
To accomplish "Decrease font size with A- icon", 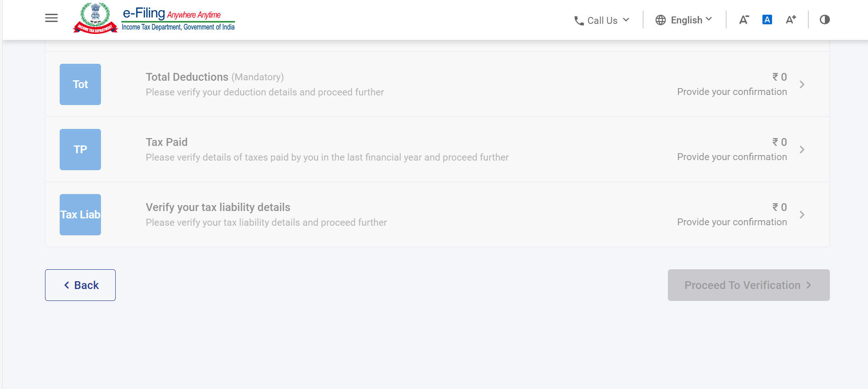I will pyautogui.click(x=744, y=20).
